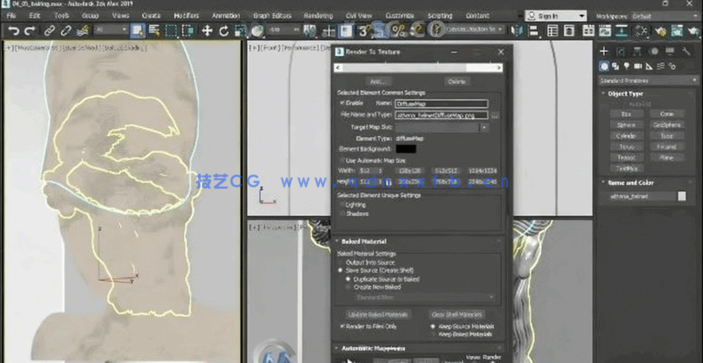
Task: Toggle the 3D Snaps icon
Action: tap(363, 31)
